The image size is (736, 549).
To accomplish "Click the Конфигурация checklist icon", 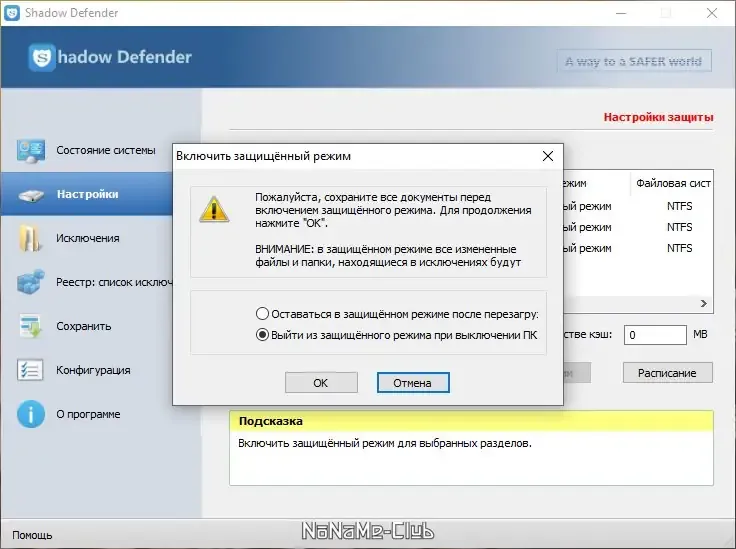I will (x=30, y=370).
